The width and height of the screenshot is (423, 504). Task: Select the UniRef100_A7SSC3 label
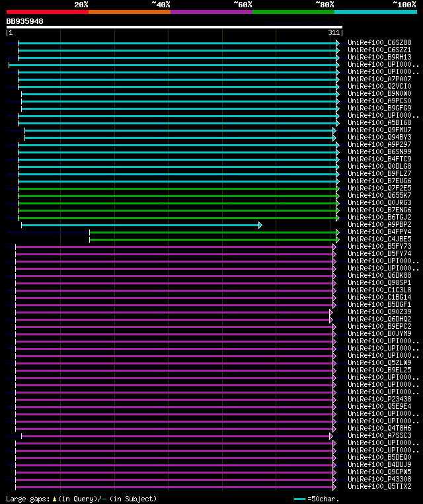click(x=379, y=435)
